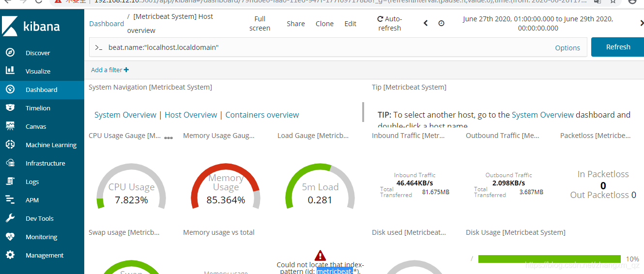Click the Dev Tools wrench icon
The image size is (644, 274).
(10, 218)
